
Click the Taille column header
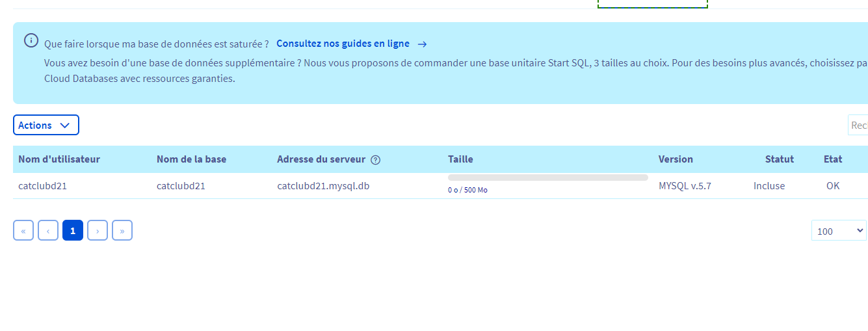(460, 159)
